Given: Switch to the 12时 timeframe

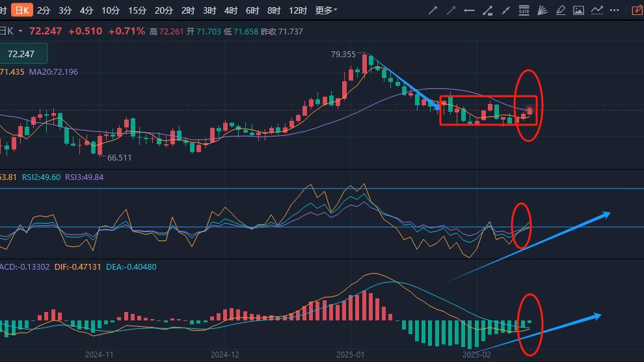Looking at the screenshot, I should coord(298,10).
